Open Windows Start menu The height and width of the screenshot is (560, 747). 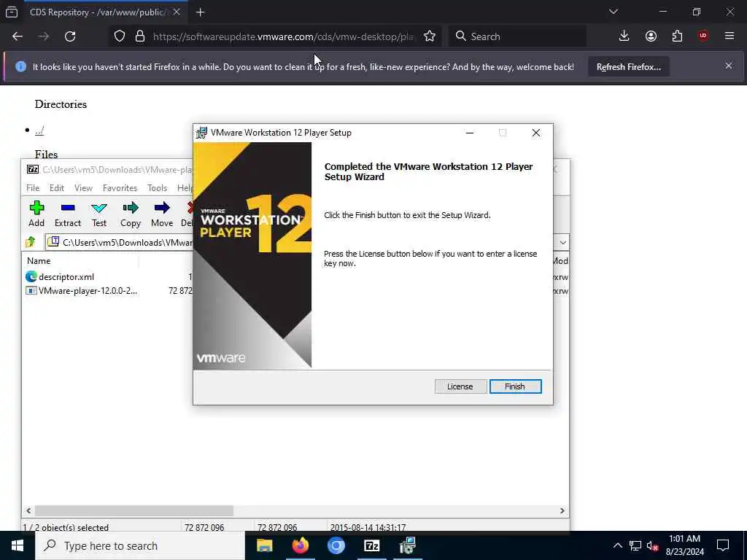(x=18, y=545)
